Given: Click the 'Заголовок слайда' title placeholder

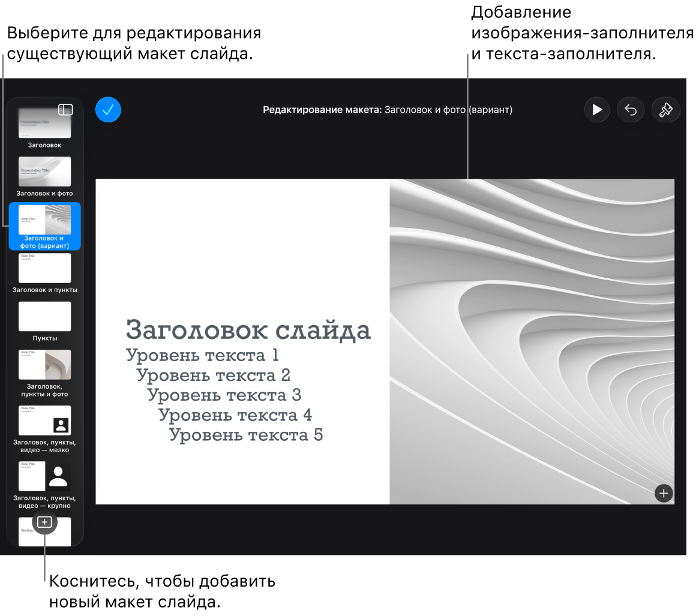Looking at the screenshot, I should [x=248, y=330].
